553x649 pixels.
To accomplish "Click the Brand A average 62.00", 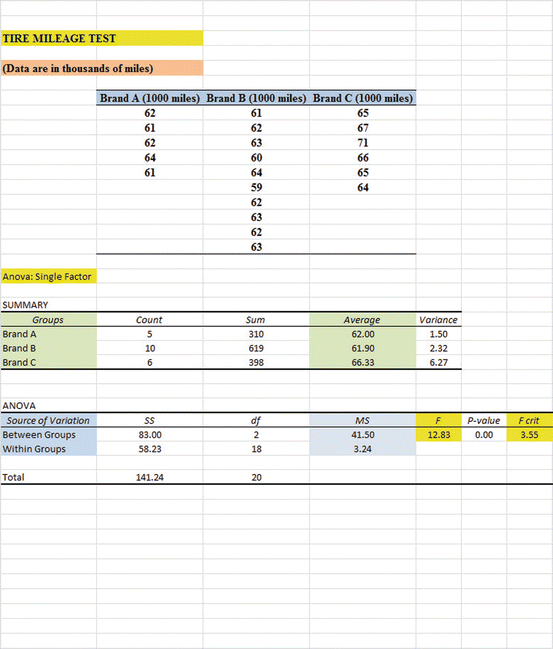I will pyautogui.click(x=363, y=334).
